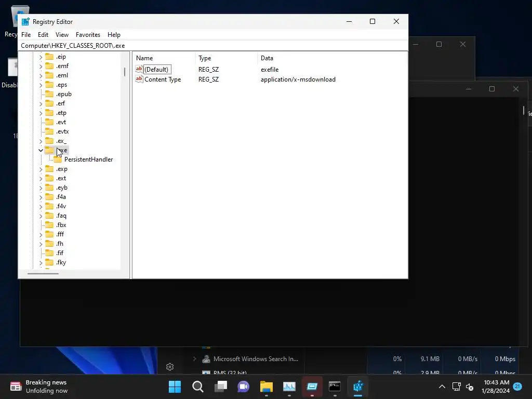Image resolution: width=532 pixels, height=399 pixels.
Task: Click the .fff folder icon
Action: 49,234
